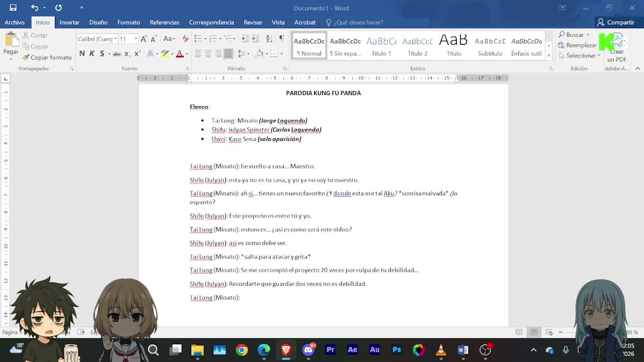Undo the last action in the title bar
Viewport: 644px width, 362px height.
(34, 8)
